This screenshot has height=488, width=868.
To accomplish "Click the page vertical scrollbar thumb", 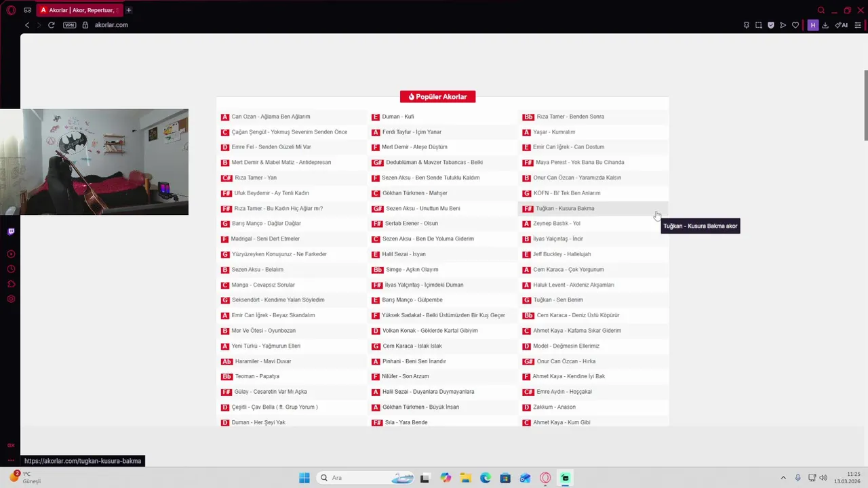I will click(865, 105).
